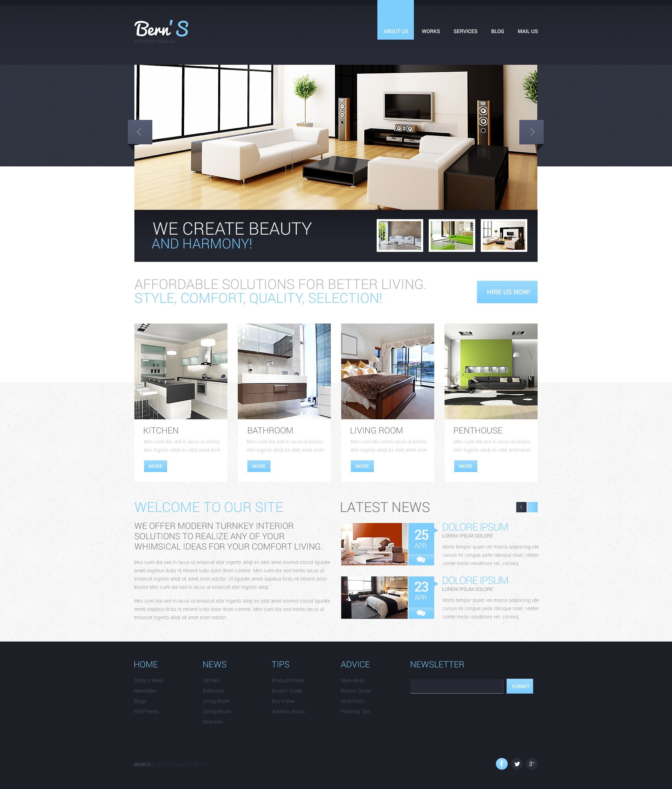Viewport: 672px width, 789px height.
Task: Click the left news navigation arrow
Action: pyautogui.click(x=521, y=506)
